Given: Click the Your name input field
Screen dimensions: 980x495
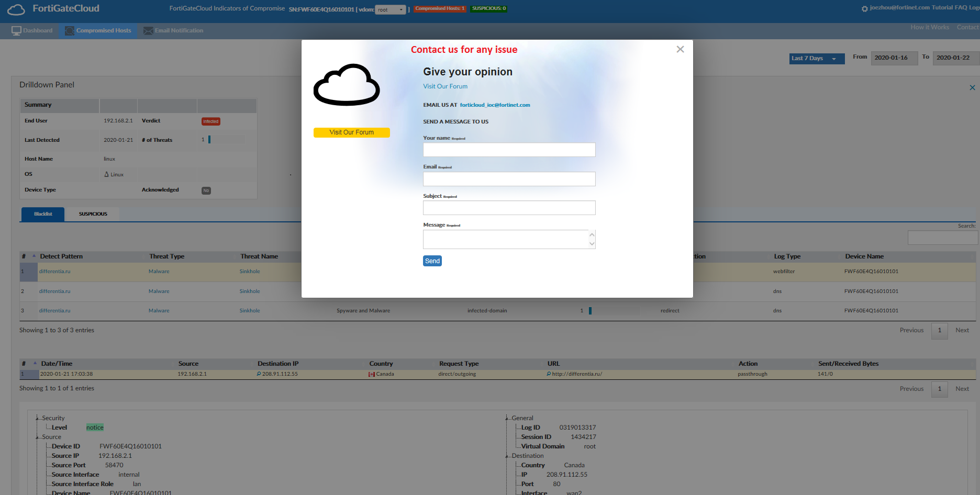Looking at the screenshot, I should 509,150.
